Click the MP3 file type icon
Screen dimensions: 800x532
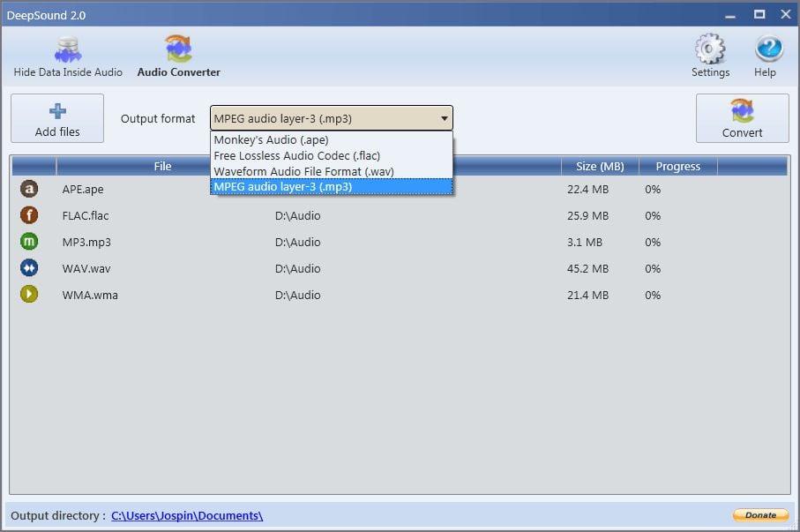[x=29, y=242]
